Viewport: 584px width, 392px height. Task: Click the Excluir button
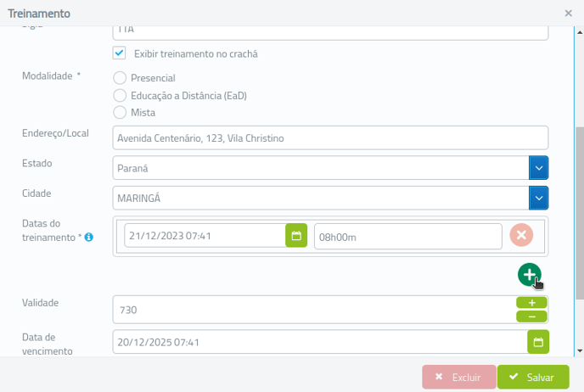point(459,377)
